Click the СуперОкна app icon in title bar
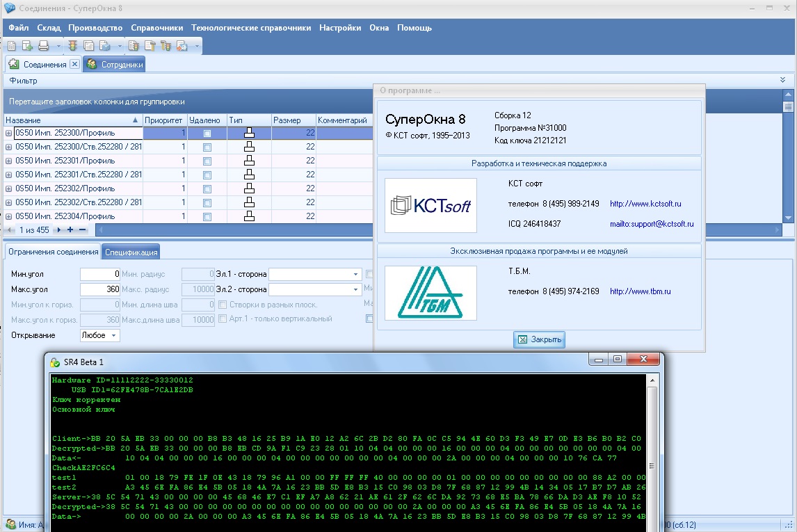Screen dimensions: 797x532 click(x=10, y=8)
